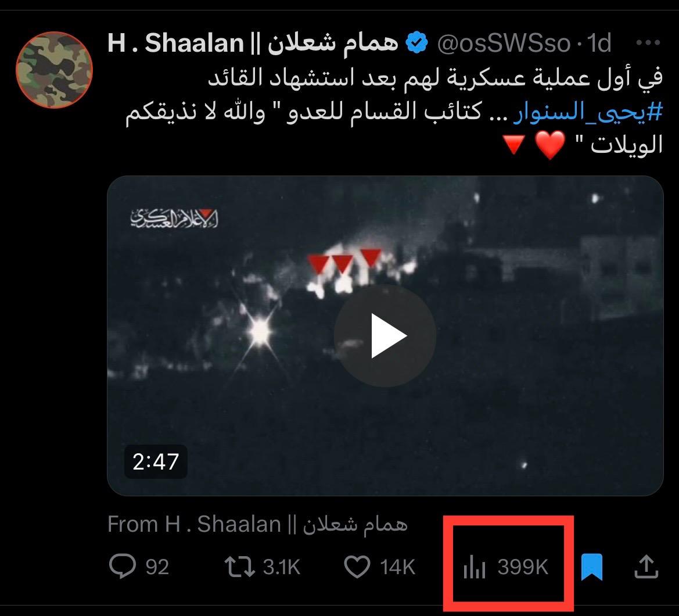Open the @osSWSso handle
Viewport: 679px width, 616px height.
pyautogui.click(x=504, y=44)
